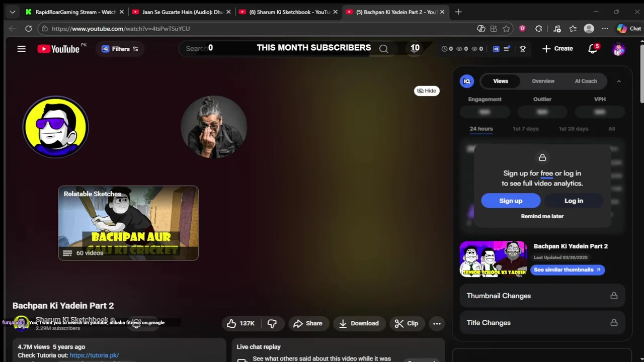Click See similar thumbnails button
The image size is (644, 362).
click(568, 269)
